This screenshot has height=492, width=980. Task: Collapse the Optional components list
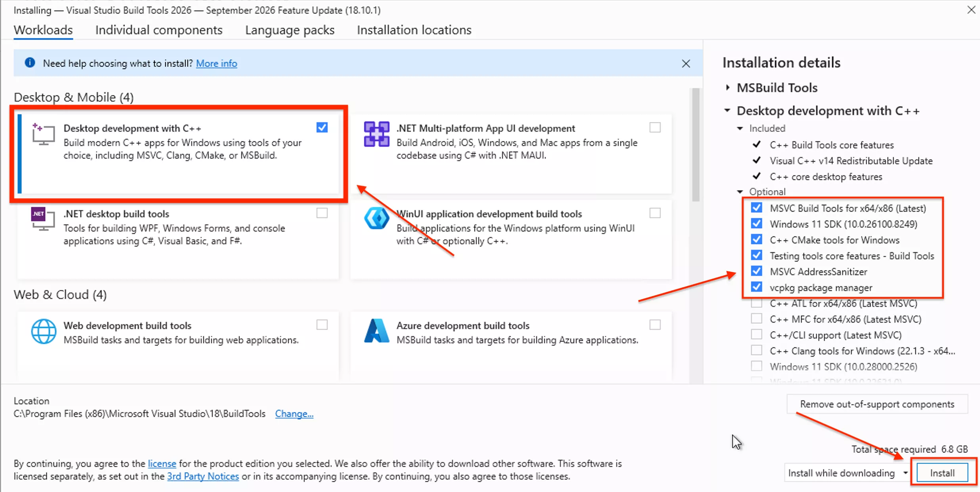pyautogui.click(x=740, y=192)
